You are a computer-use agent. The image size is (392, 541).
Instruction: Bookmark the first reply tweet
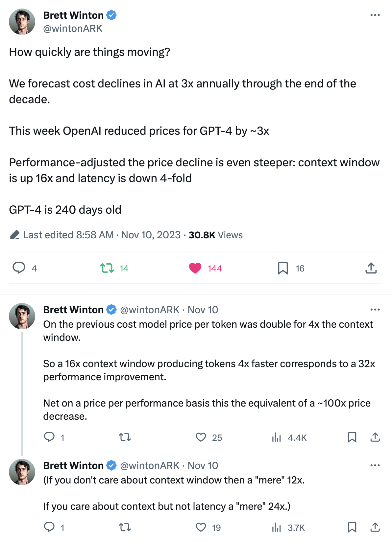click(352, 437)
